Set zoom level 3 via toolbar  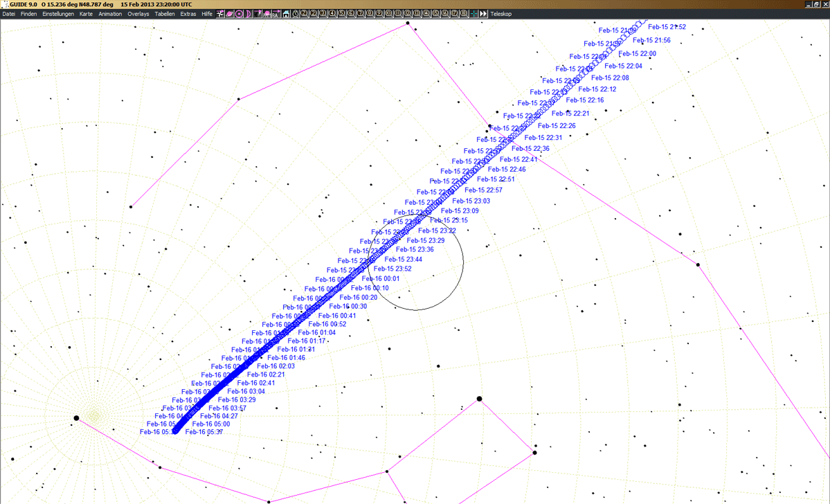click(323, 14)
